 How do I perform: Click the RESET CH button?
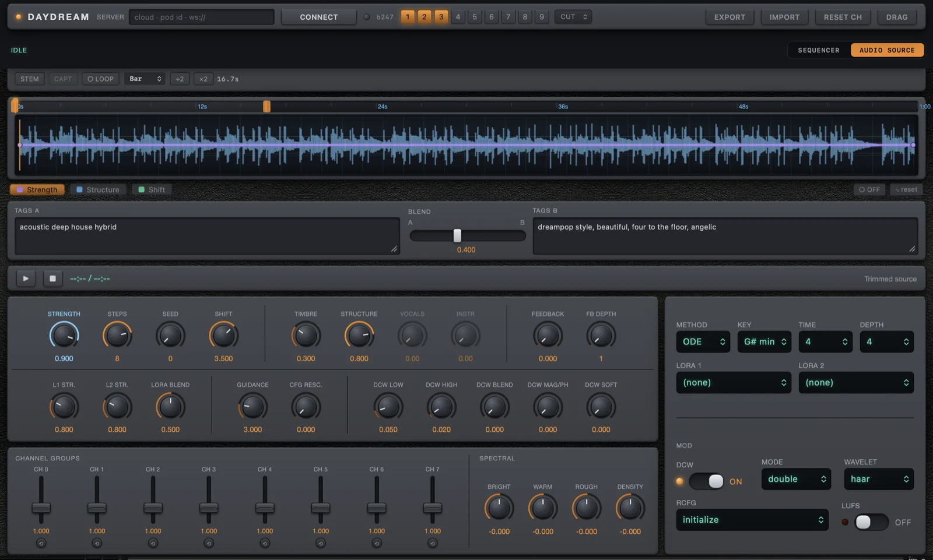point(843,17)
